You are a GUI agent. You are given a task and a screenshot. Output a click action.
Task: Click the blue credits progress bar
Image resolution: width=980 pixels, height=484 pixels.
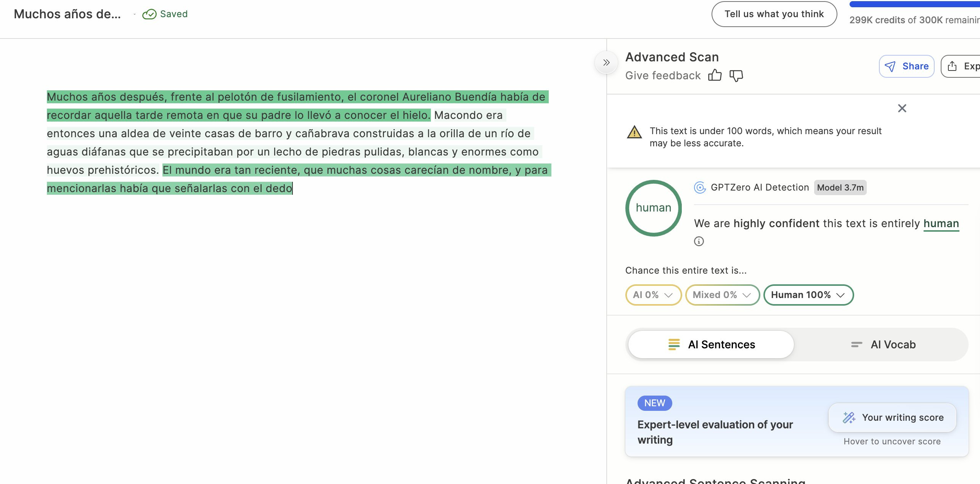point(914,4)
